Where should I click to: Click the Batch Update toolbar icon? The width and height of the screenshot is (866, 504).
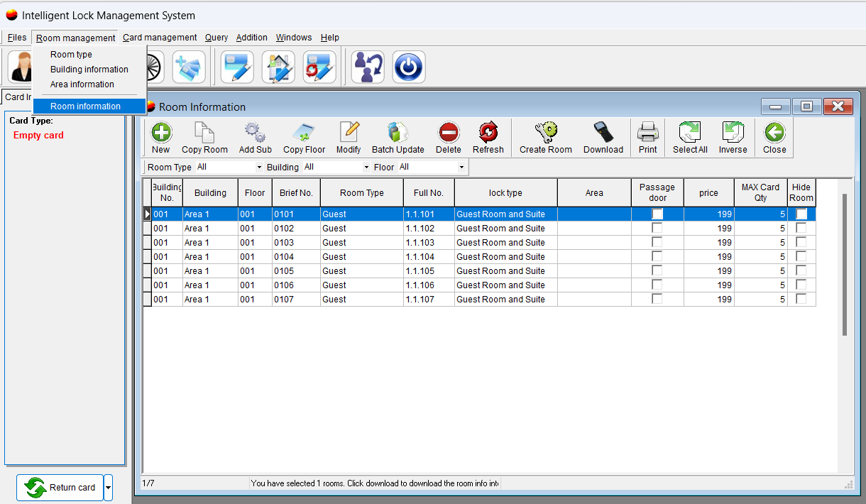[398, 132]
